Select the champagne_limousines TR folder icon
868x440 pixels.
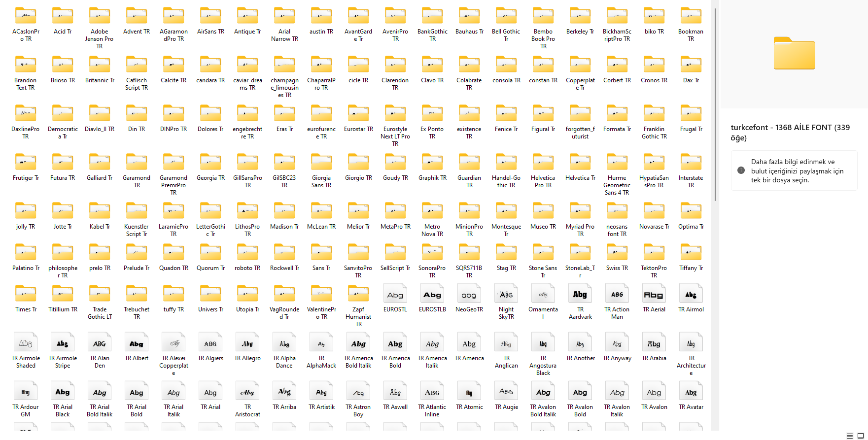click(284, 65)
